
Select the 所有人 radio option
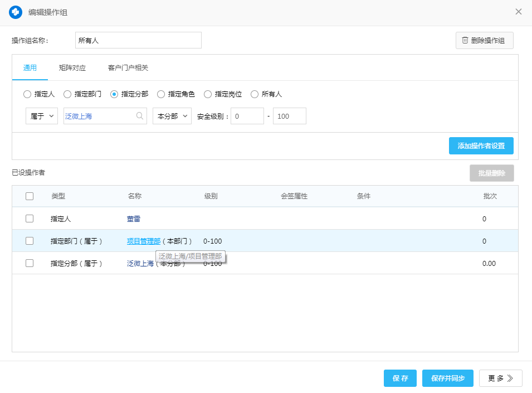point(255,94)
